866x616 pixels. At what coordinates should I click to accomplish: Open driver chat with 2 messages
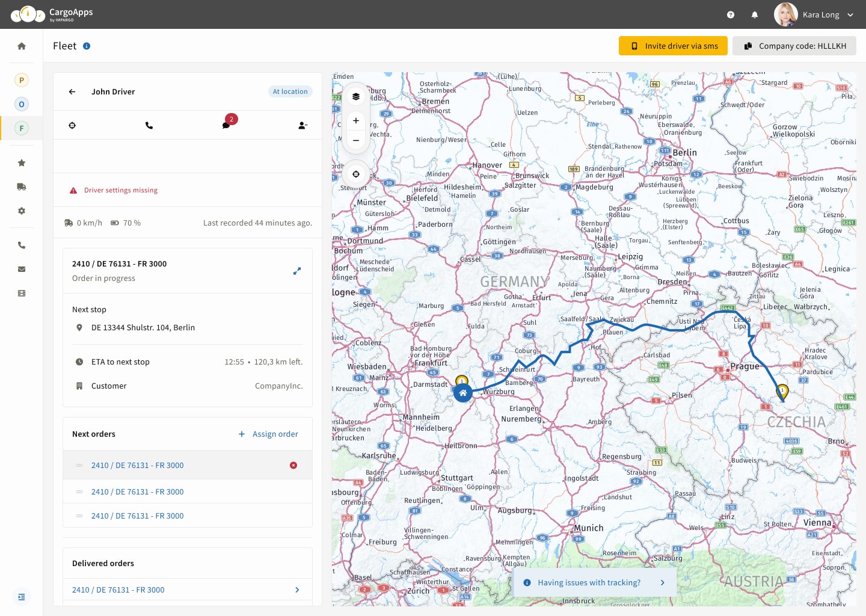pyautogui.click(x=227, y=125)
